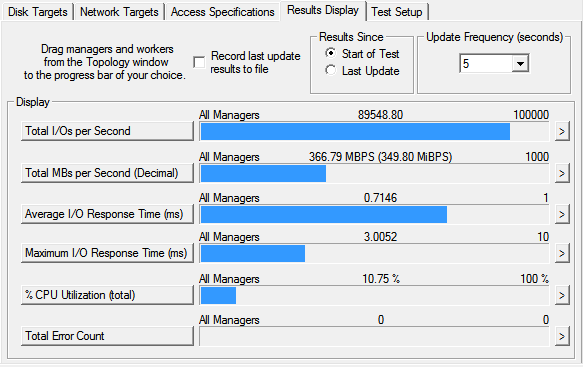The height and width of the screenshot is (367, 583).
Task: Click Total MBs per Second (Decimal) button
Action: tap(107, 173)
